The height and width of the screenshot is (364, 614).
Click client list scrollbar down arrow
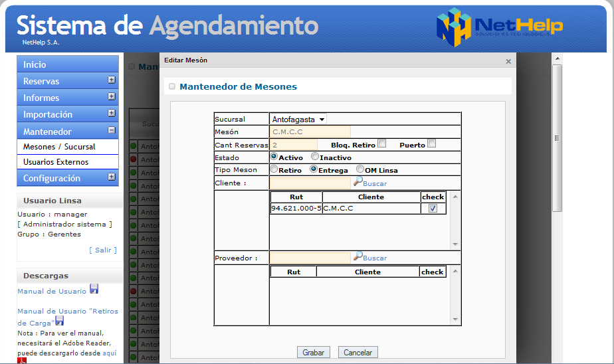pyautogui.click(x=455, y=244)
